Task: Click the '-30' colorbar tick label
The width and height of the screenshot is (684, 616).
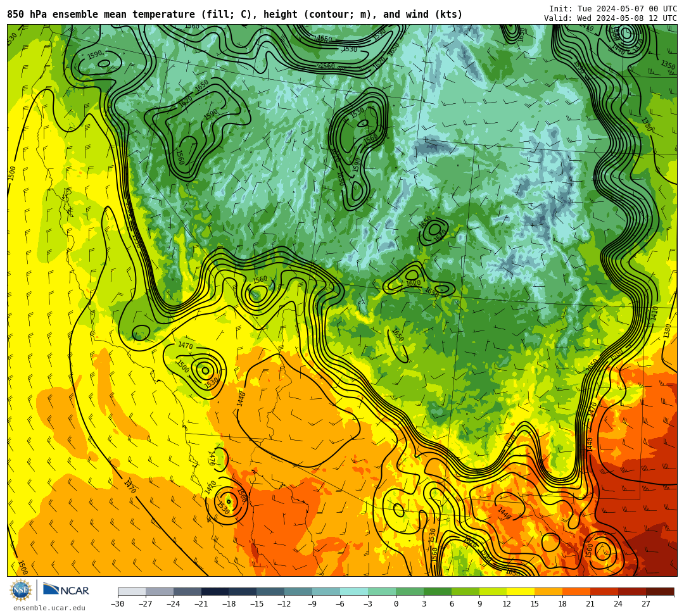Action: pos(118,604)
